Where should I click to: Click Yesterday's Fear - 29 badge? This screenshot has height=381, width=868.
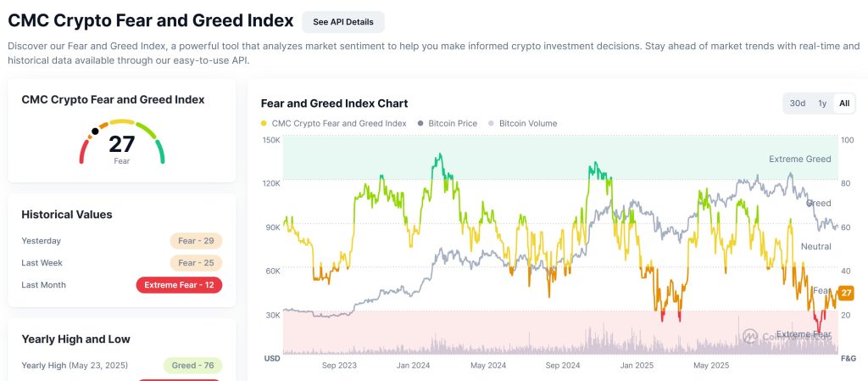pyautogui.click(x=196, y=241)
